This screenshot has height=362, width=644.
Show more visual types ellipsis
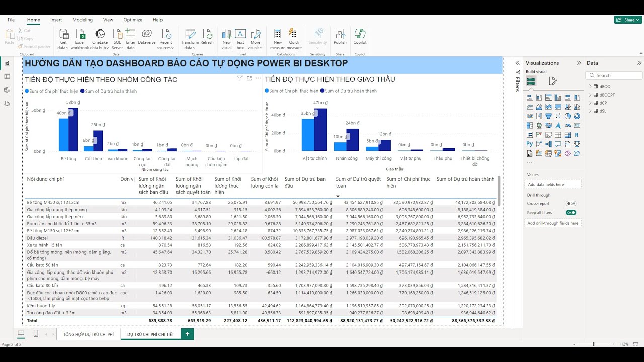pyautogui.click(x=530, y=162)
